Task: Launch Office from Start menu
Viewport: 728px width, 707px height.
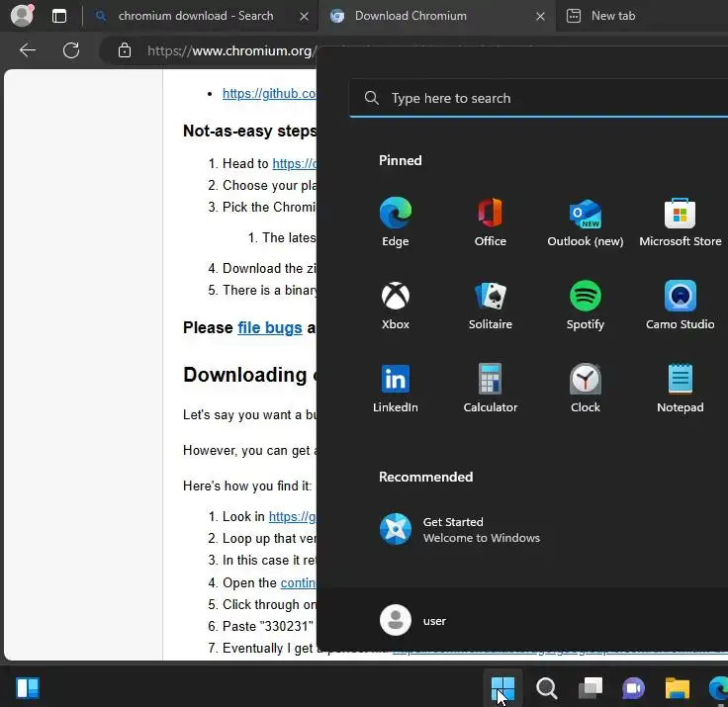Action: [x=490, y=222]
